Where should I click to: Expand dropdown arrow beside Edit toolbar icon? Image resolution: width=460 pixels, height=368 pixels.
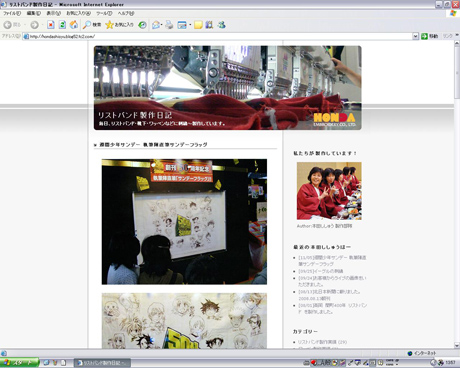coord(190,25)
